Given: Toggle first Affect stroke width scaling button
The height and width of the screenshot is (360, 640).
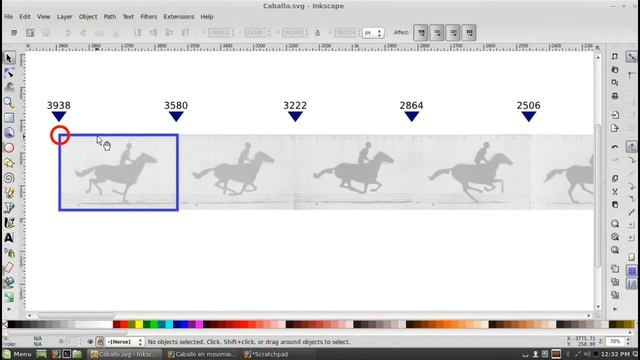Looking at the screenshot, I should 421,33.
